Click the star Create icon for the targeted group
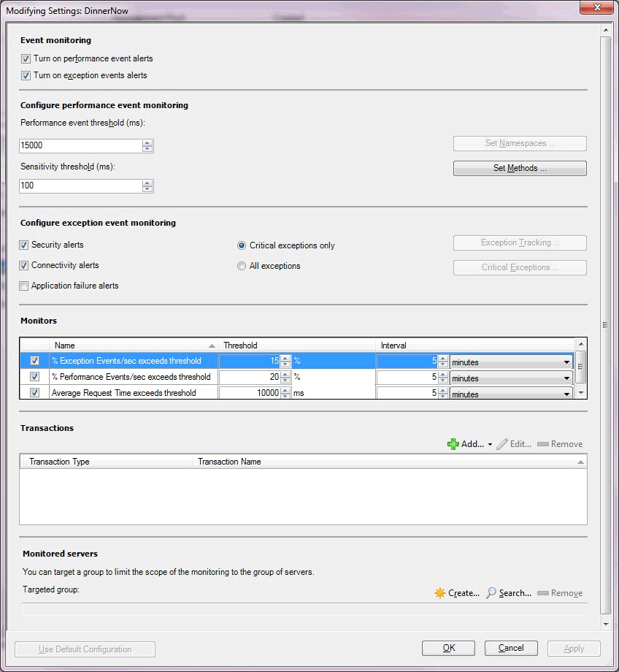 click(440, 593)
